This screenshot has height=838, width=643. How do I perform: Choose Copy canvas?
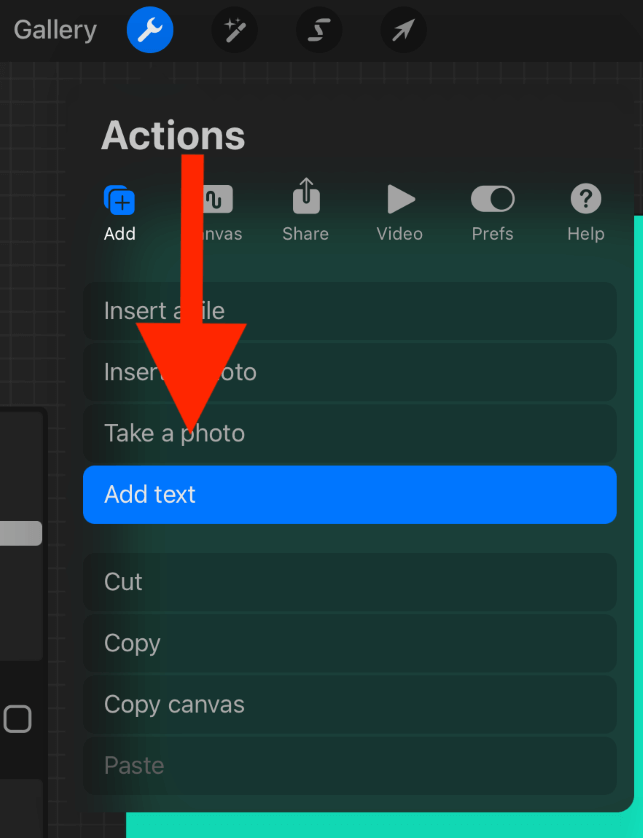[x=349, y=704]
